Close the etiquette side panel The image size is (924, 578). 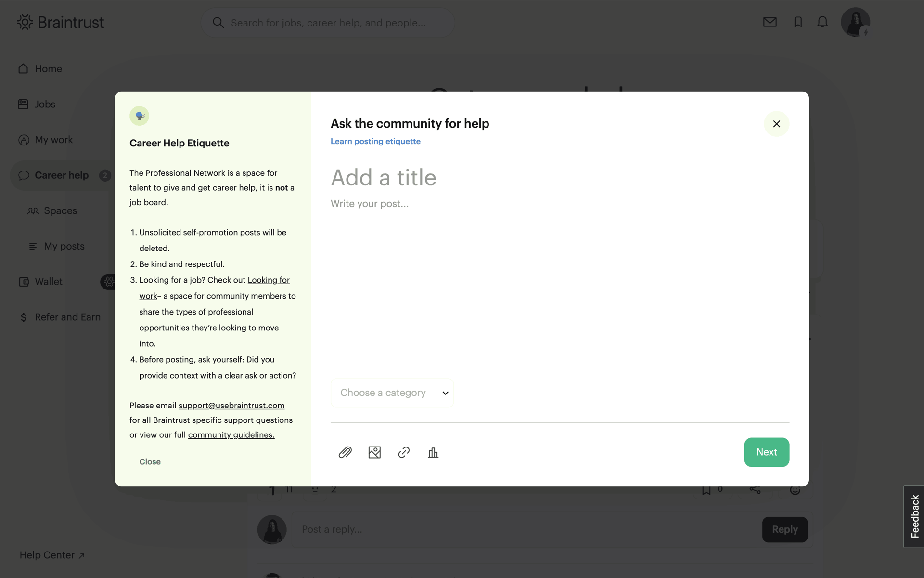coord(150,462)
